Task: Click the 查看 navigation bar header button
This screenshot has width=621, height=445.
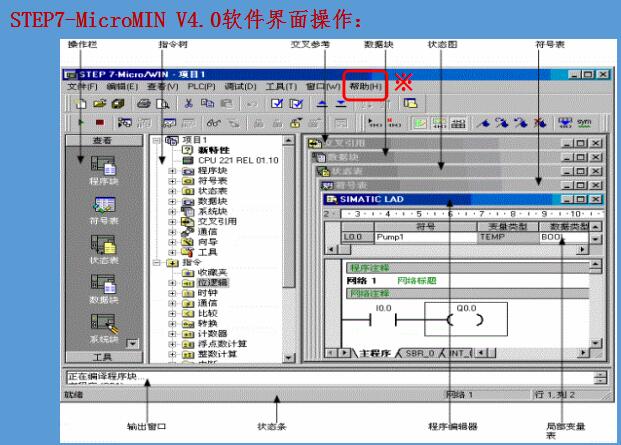Action: click(x=104, y=140)
